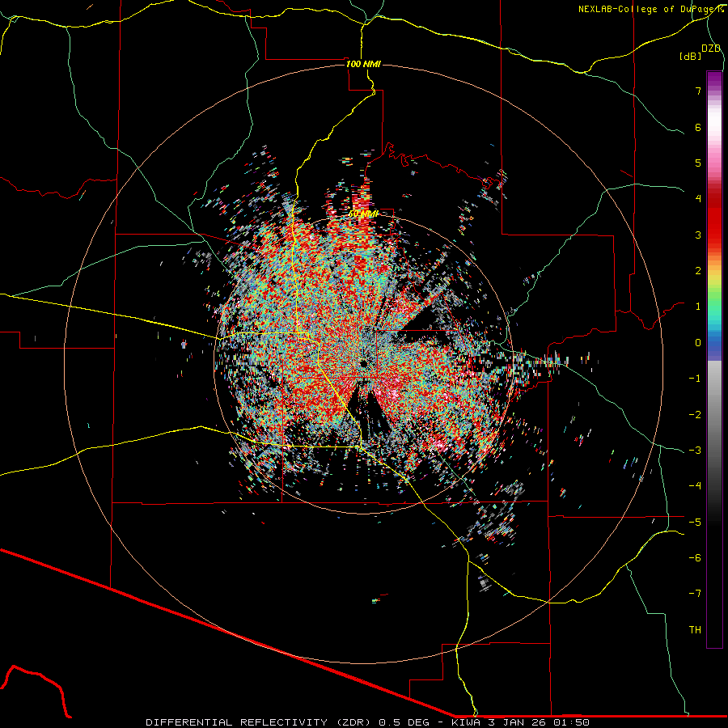Click the [dB] units label

690,56
